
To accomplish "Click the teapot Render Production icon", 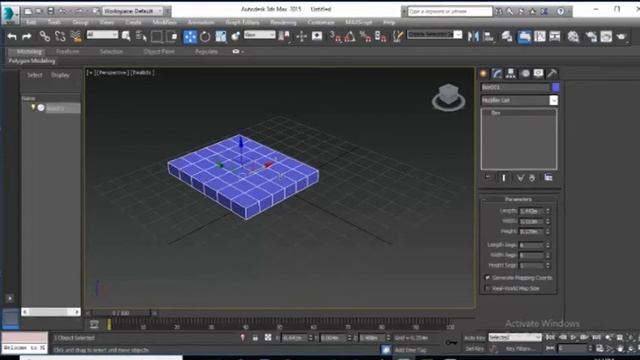I will [622, 37].
